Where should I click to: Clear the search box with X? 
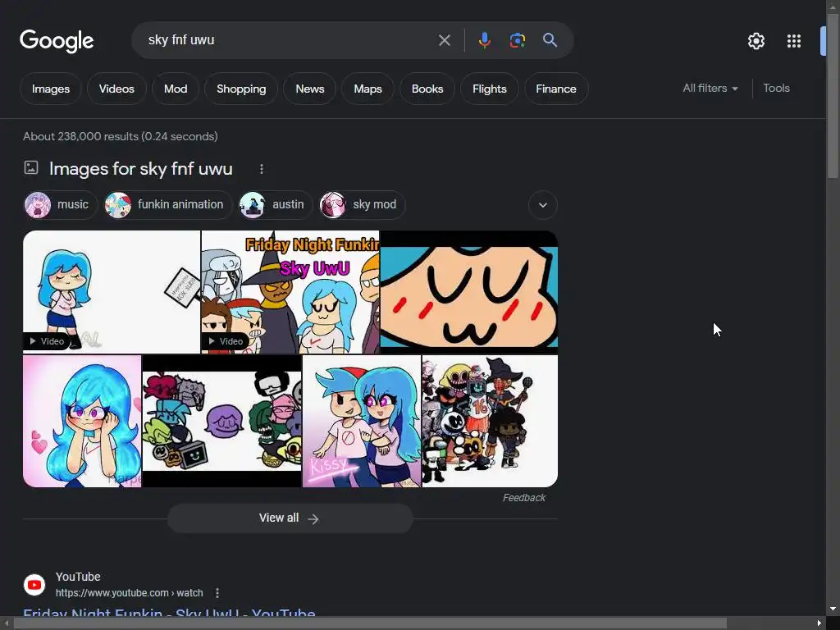444,40
